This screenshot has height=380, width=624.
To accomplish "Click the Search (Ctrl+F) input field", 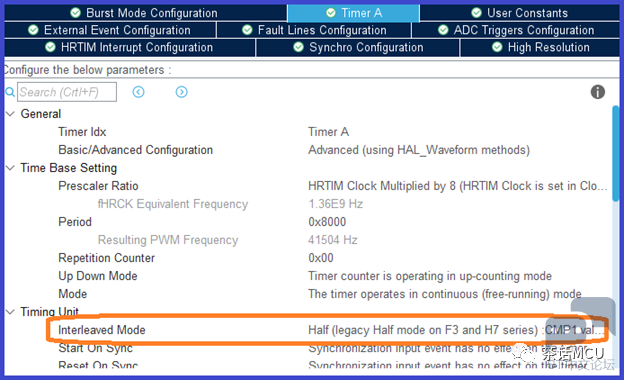I will tap(67, 92).
